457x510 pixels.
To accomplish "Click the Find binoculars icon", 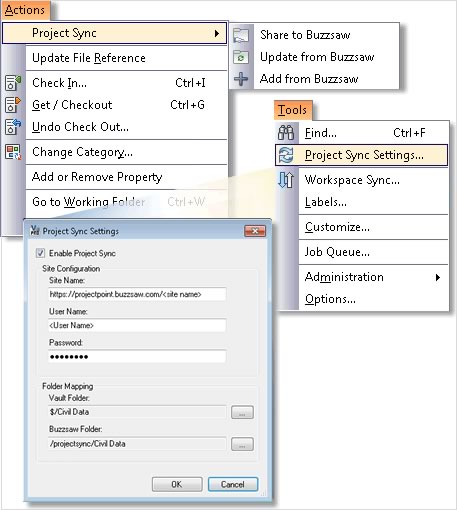I will tap(286, 133).
